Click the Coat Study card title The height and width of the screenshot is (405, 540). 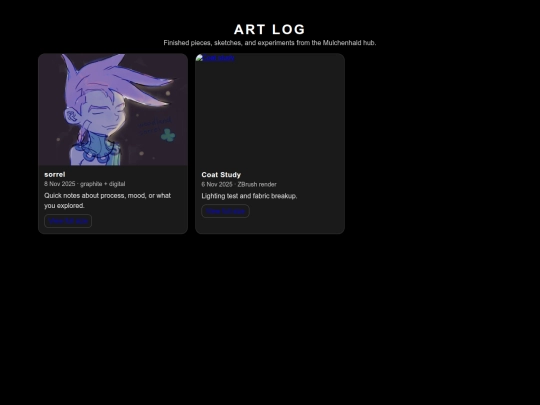[x=221, y=175]
